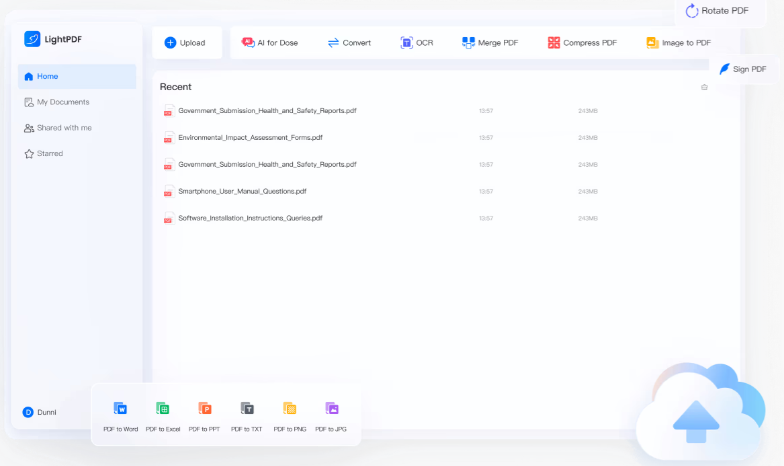Click the clear recent list icon
784x466 pixels.
[x=704, y=87]
